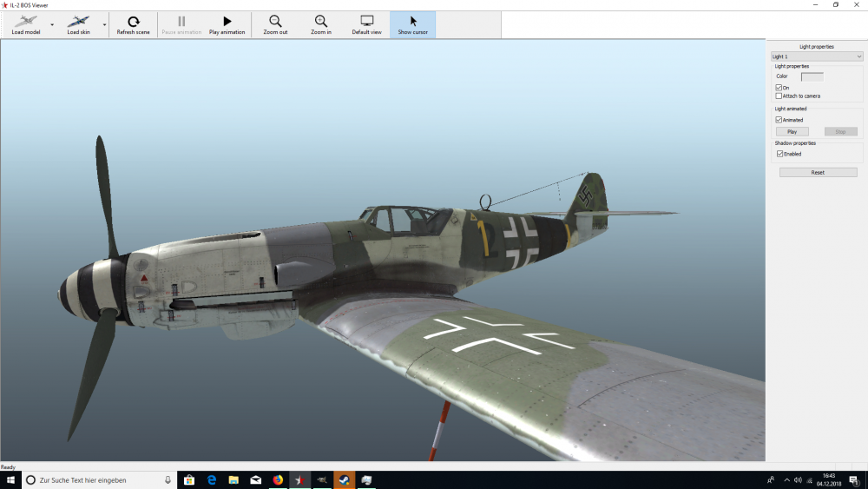Click the Pause animation button
Screen dimensions: 868x489
pos(181,25)
